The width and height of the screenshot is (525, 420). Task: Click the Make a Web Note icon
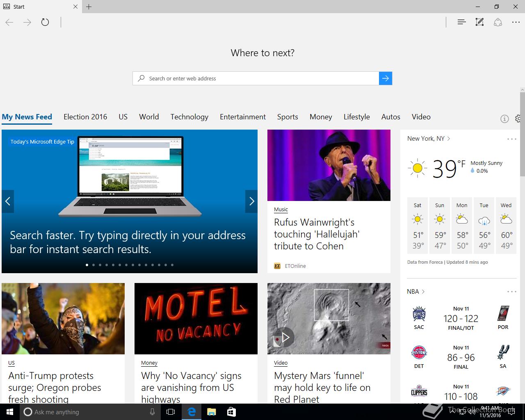coord(479,22)
